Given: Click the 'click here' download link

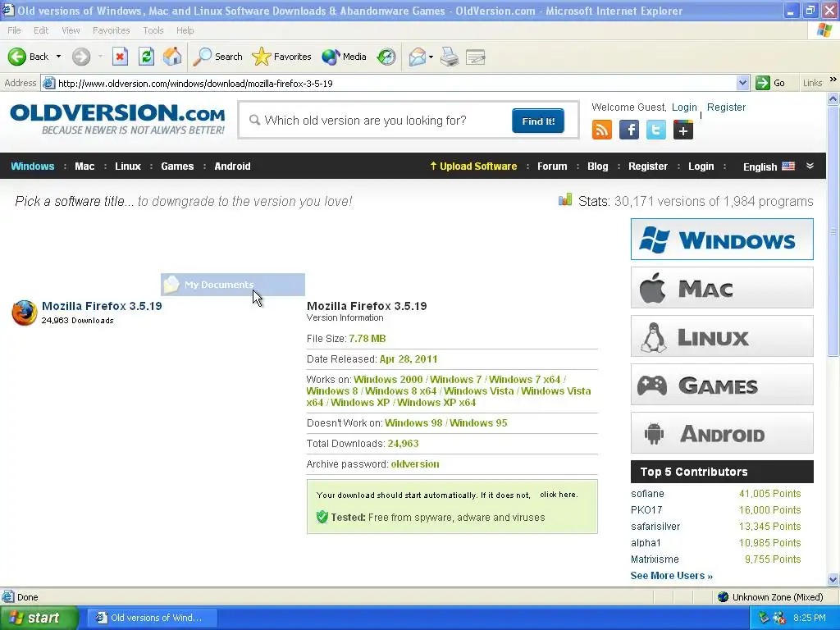Looking at the screenshot, I should [559, 495].
